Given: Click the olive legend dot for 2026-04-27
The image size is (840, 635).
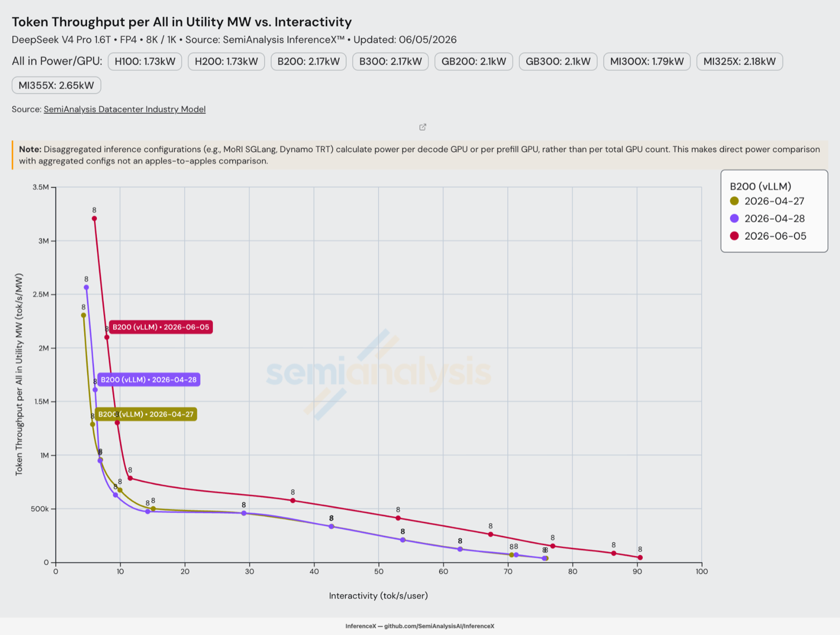Looking at the screenshot, I should 734,201.
